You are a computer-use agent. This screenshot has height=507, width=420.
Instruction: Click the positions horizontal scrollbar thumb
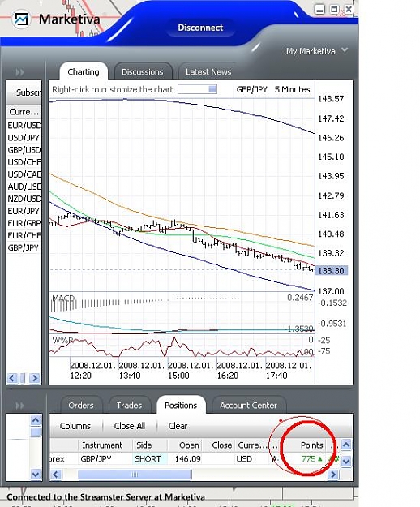pyautogui.click(x=135, y=475)
